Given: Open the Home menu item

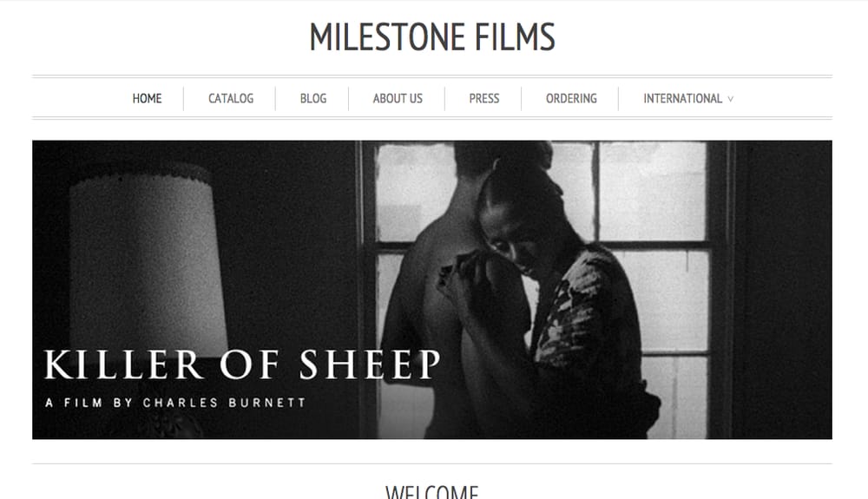Looking at the screenshot, I should tap(147, 98).
